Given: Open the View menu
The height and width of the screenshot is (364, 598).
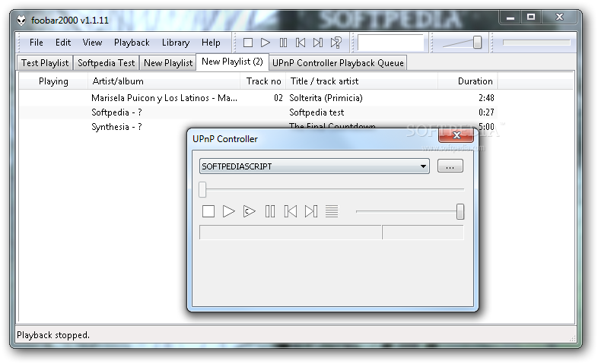Looking at the screenshot, I should point(92,43).
